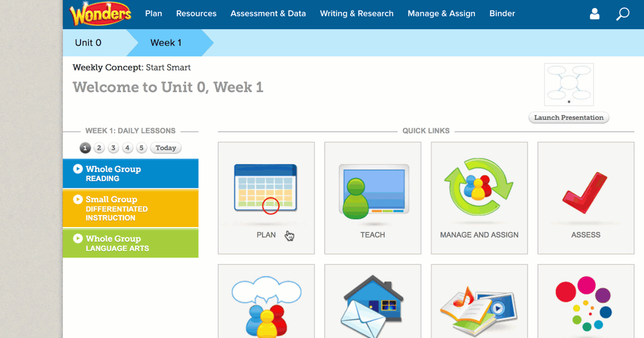The image size is (644, 338).
Task: Open the books and media quick link
Action: pyautogui.click(x=479, y=302)
